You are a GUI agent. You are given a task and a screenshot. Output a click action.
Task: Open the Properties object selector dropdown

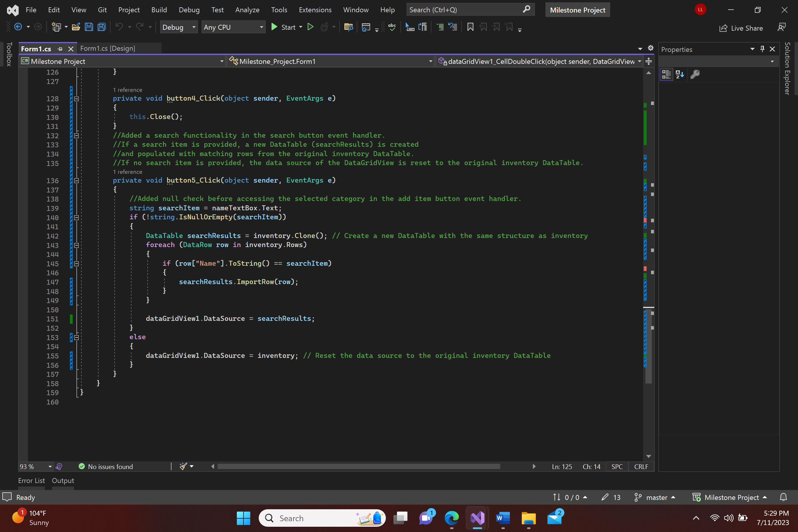pos(718,62)
